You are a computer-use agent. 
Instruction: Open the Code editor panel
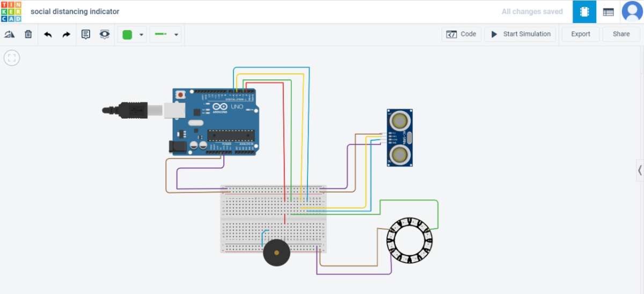pyautogui.click(x=462, y=34)
